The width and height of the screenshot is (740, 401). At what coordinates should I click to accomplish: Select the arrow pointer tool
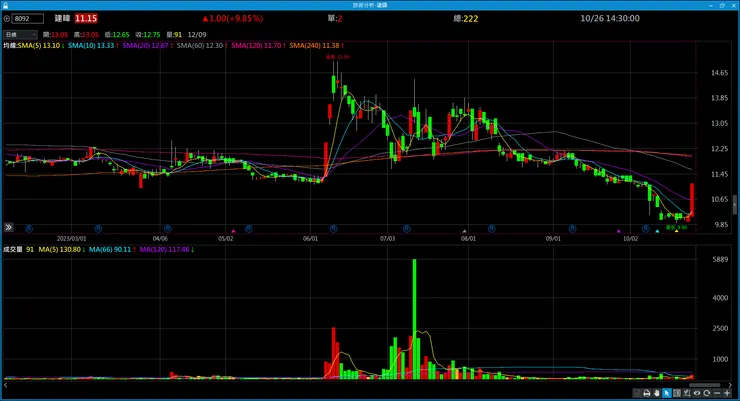pyautogui.click(x=666, y=393)
